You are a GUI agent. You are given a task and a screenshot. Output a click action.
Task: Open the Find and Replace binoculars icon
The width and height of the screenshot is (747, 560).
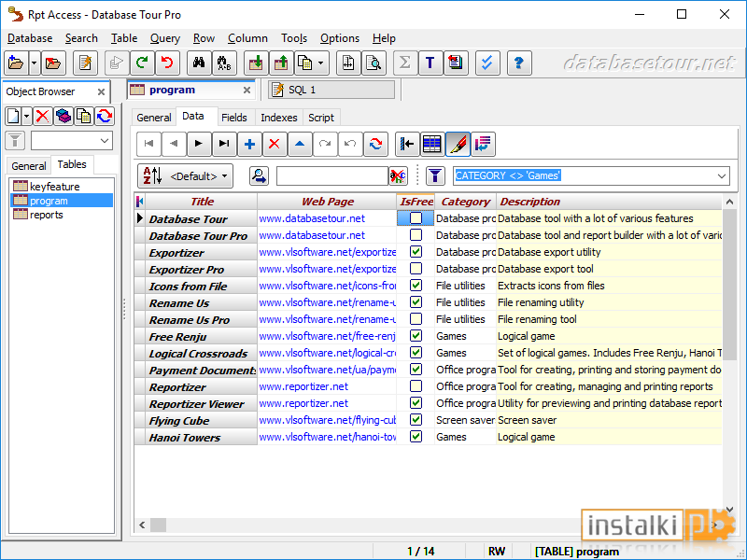224,63
